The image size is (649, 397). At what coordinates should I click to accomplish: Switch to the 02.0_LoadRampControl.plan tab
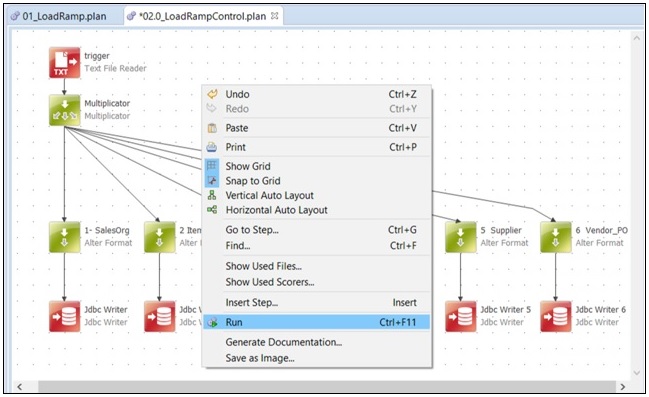click(x=202, y=16)
